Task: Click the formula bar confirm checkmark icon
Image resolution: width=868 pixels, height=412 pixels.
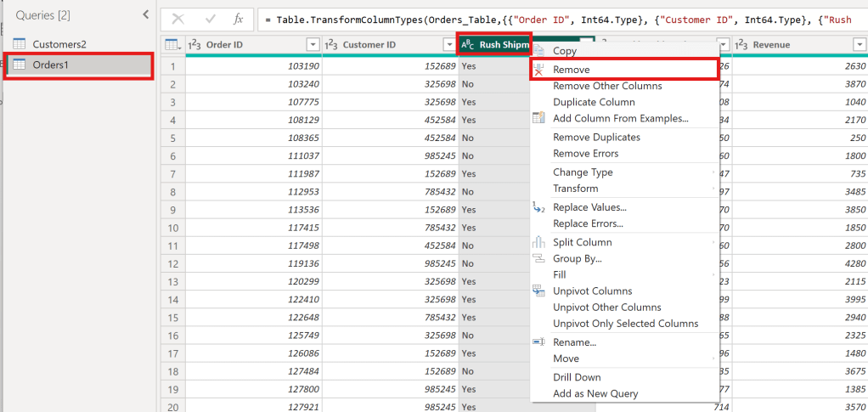Action: point(209,18)
